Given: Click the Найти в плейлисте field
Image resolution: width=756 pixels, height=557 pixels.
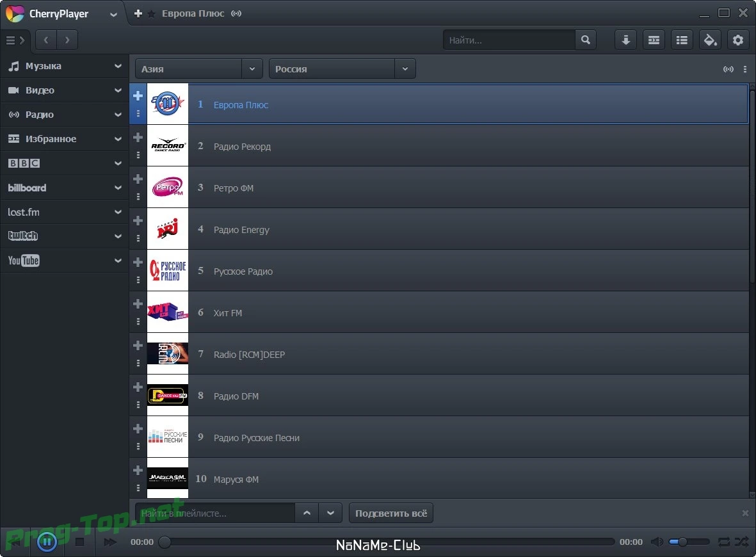Looking at the screenshot, I should (215, 513).
